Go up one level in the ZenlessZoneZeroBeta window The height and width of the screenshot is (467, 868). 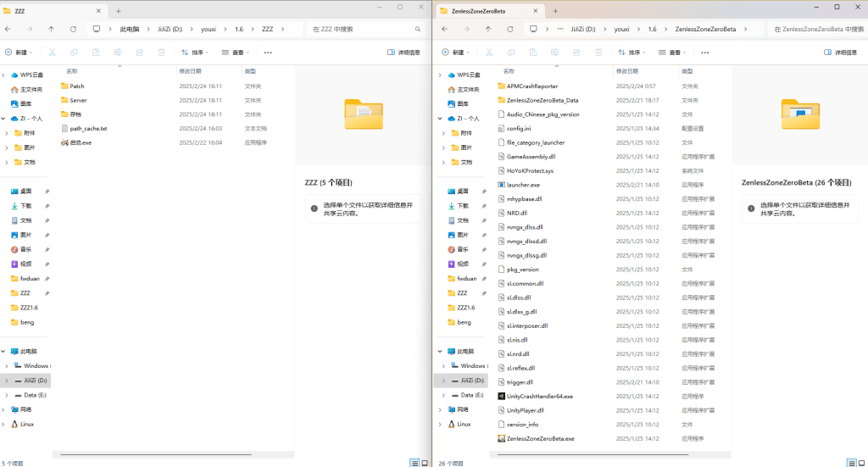(x=488, y=29)
